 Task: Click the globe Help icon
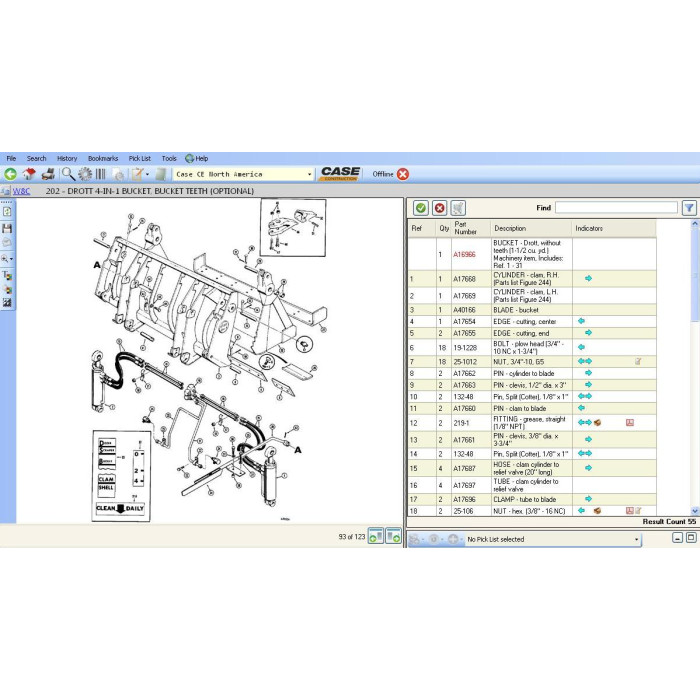tap(189, 158)
